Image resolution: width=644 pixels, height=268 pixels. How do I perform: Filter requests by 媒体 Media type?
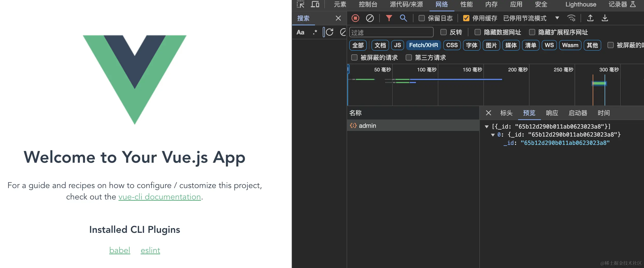(x=511, y=45)
